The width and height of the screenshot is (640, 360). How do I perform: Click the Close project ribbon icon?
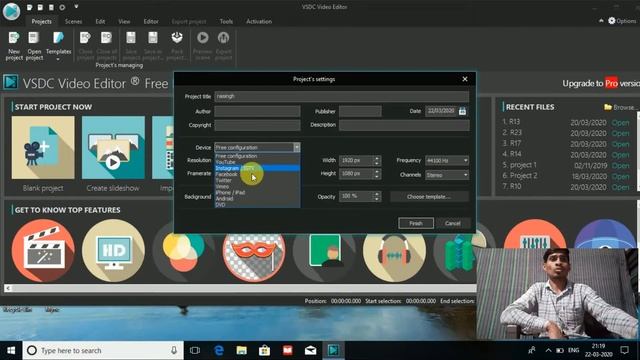pyautogui.click(x=85, y=46)
